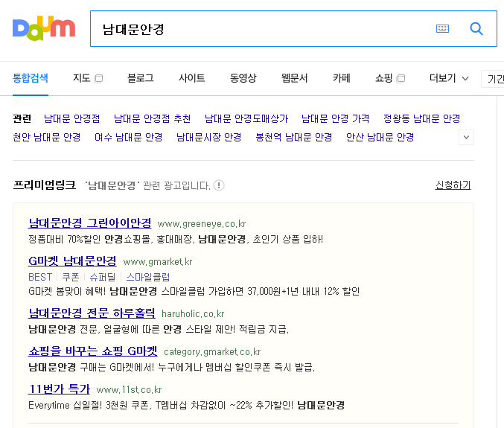Select the 통합검색 tab
Screen dimensions: 504x428
click(31, 78)
